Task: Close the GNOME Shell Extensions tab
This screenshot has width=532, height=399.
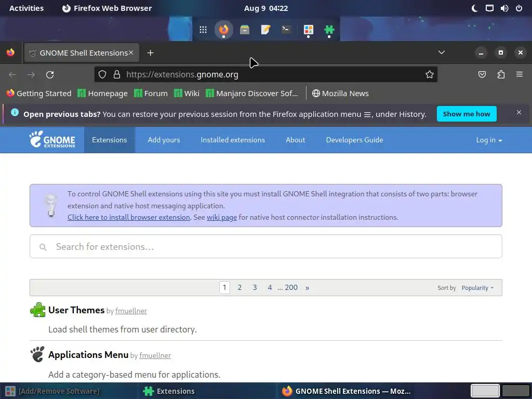Action: point(131,52)
